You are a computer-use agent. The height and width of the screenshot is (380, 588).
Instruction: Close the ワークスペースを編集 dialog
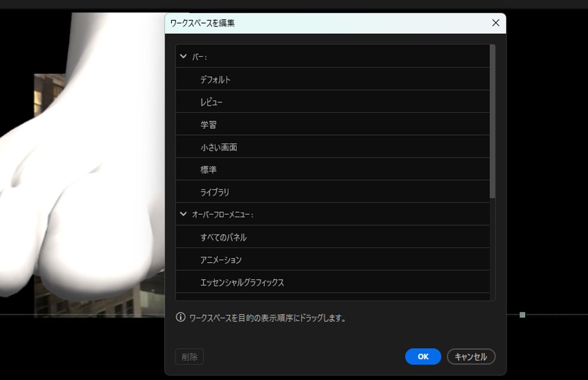point(495,23)
